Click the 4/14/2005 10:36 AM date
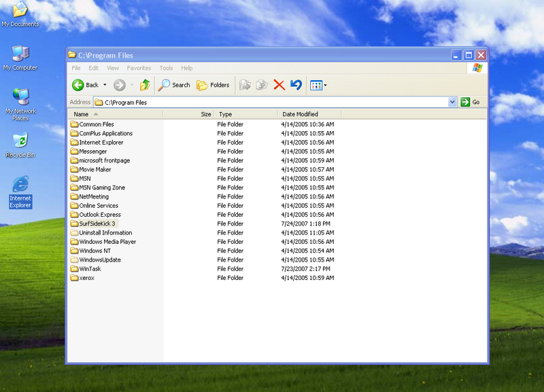The width and height of the screenshot is (544, 392). (308, 124)
